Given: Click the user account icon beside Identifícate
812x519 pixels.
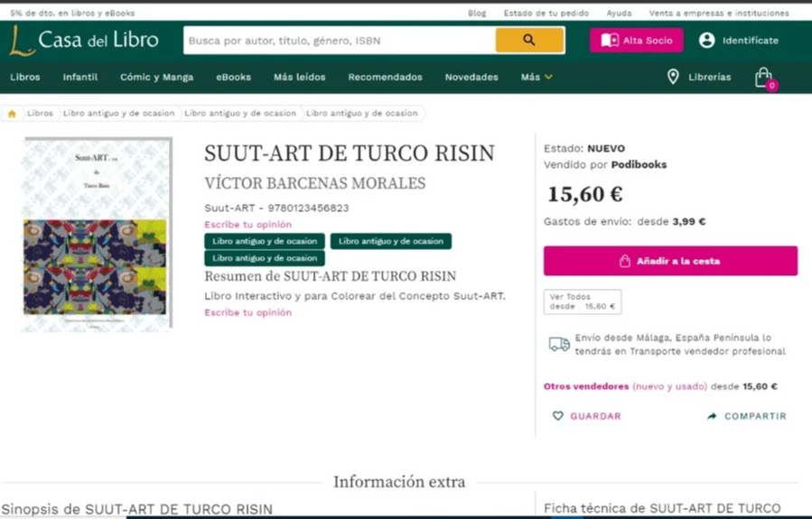Looking at the screenshot, I should click(706, 41).
